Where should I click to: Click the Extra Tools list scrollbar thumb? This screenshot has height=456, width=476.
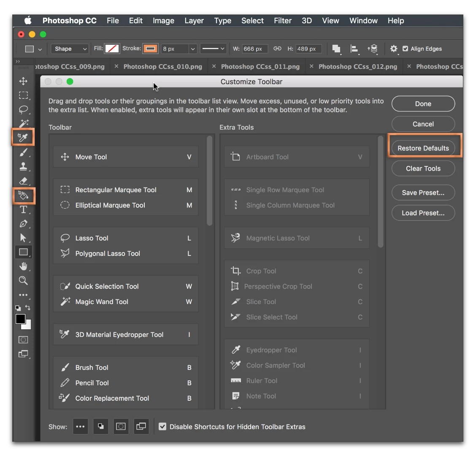380,191
